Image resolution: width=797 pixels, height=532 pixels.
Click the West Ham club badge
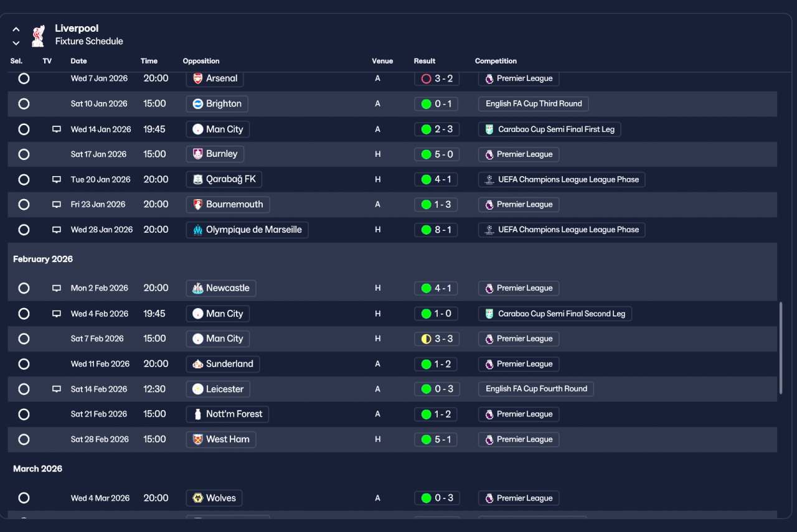point(198,439)
